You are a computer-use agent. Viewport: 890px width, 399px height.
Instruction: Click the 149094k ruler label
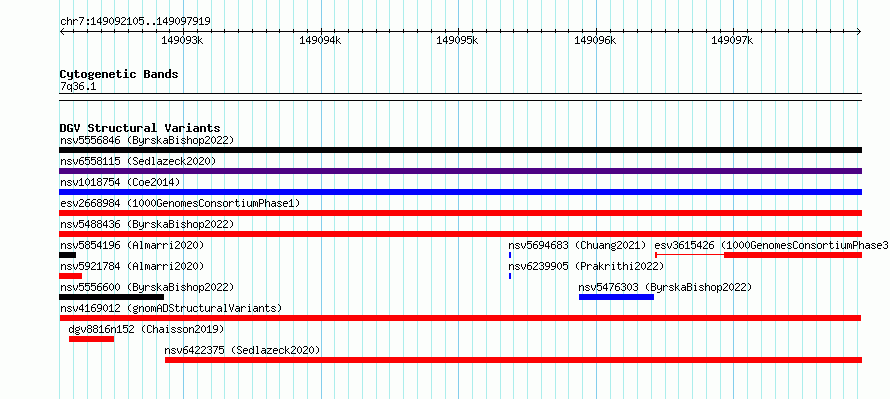tap(321, 40)
